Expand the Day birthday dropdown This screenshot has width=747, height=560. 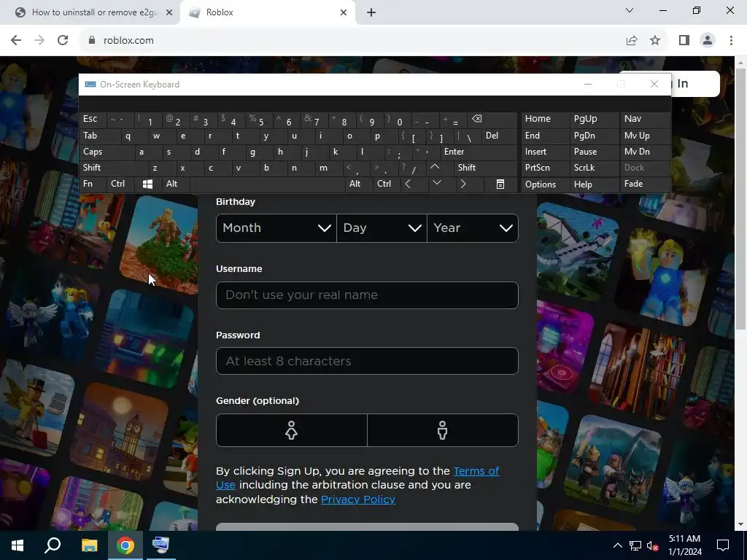[x=382, y=228]
